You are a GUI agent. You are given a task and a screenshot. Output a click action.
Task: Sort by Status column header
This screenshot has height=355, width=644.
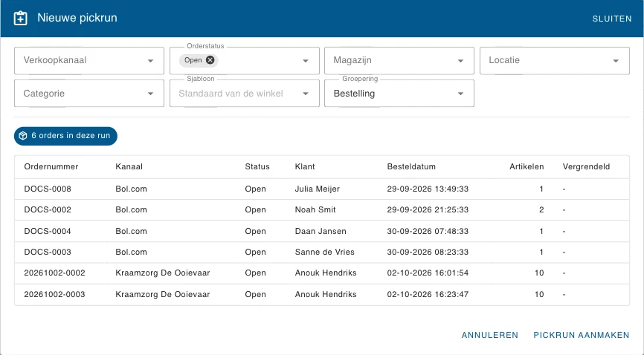(x=257, y=166)
